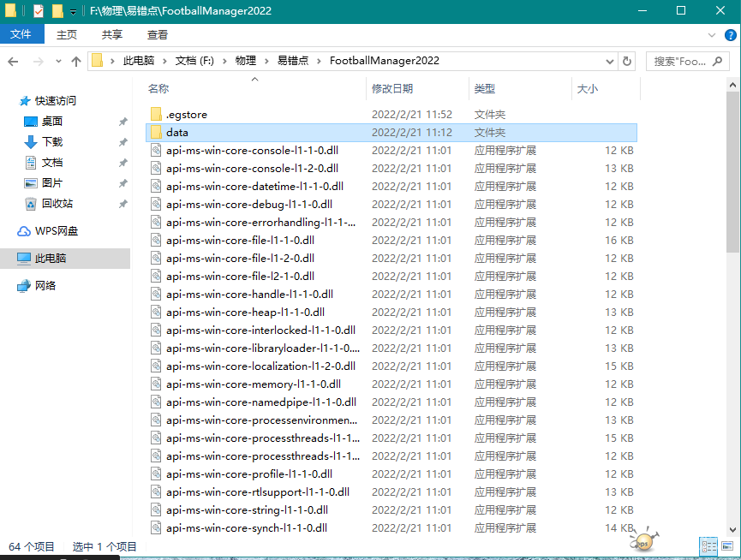741x560 pixels.
Task: Select Quick Access star in sidebar
Action: pos(25,101)
